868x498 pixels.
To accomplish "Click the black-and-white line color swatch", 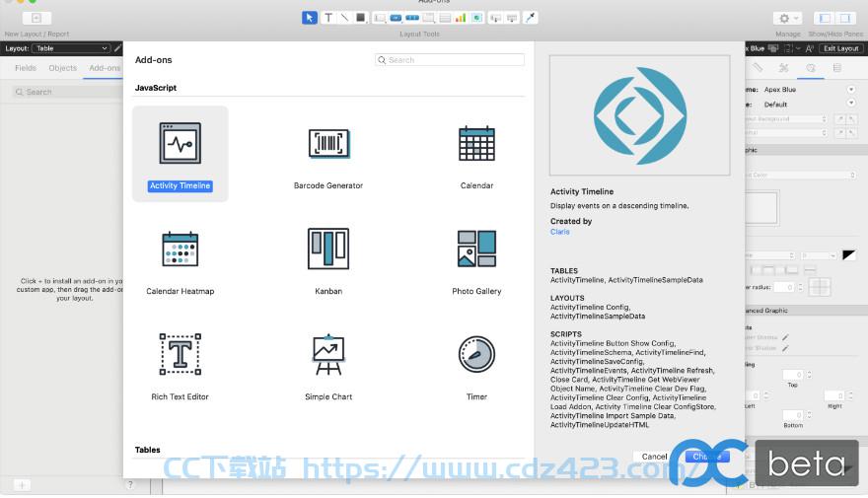I will pos(848,255).
